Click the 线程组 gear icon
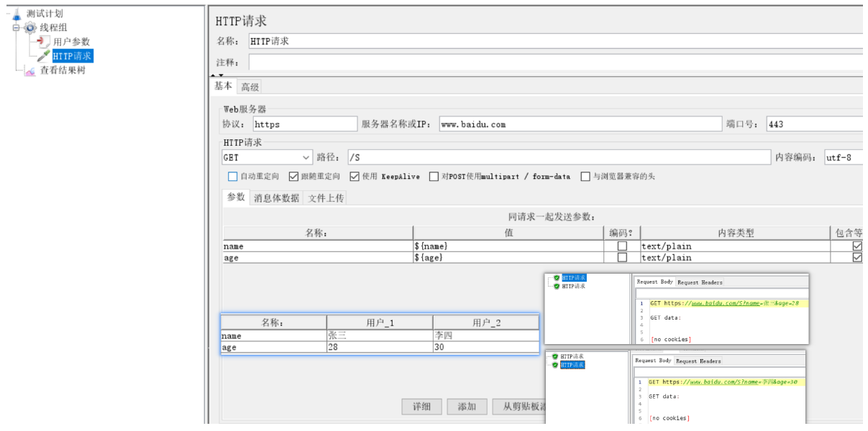The width and height of the screenshot is (868, 431). click(x=30, y=28)
